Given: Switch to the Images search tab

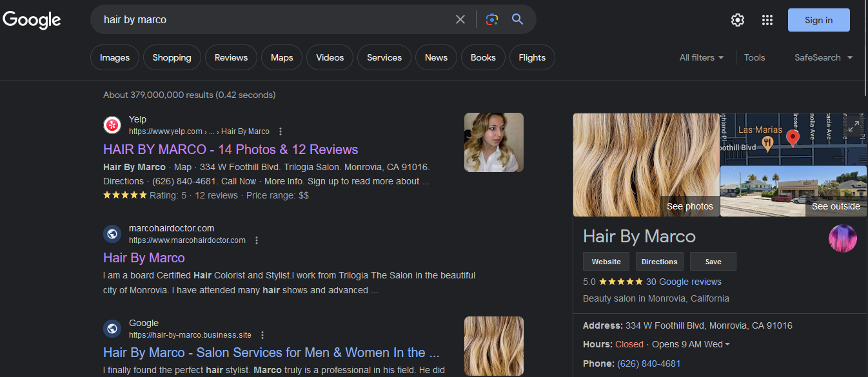Looking at the screenshot, I should (114, 57).
